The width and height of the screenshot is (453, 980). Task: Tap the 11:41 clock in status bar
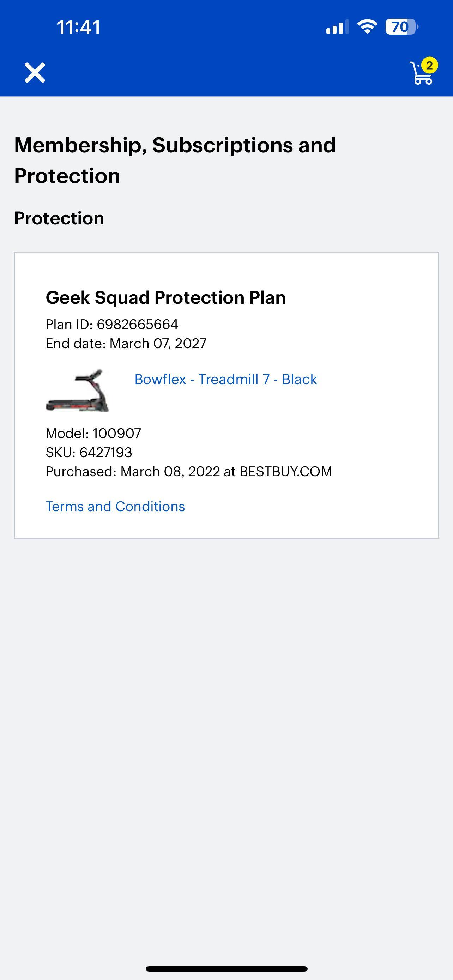78,28
